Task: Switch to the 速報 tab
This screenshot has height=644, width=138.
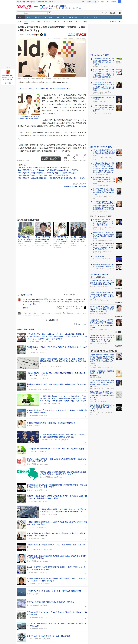Action: (x=28, y=17)
